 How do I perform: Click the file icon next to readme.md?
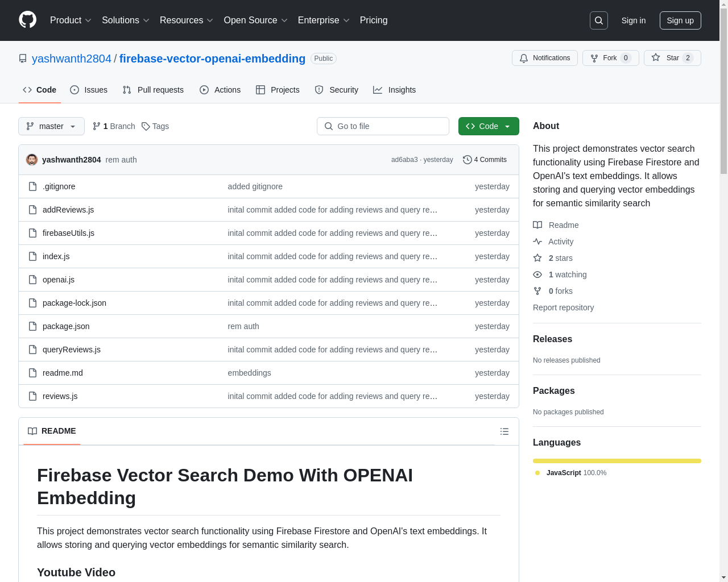point(33,373)
